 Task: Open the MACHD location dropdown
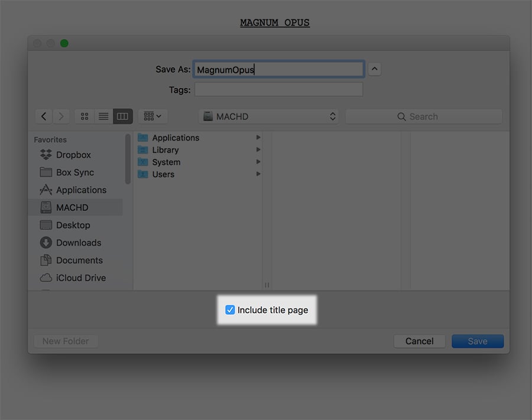pyautogui.click(x=269, y=116)
